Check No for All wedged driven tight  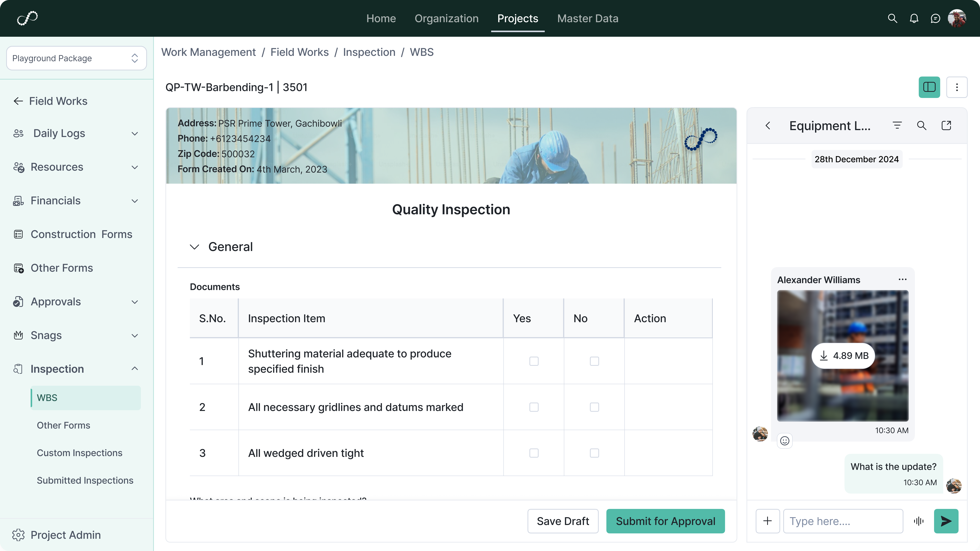point(594,453)
